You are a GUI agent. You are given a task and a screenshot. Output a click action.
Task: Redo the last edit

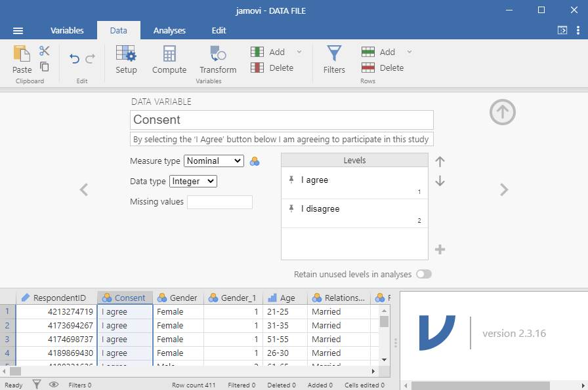[x=91, y=59]
